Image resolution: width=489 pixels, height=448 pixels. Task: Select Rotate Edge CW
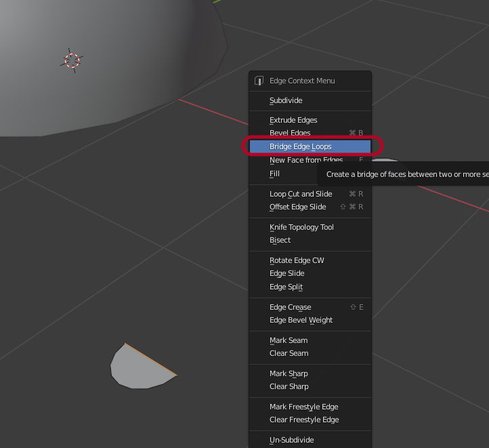pyautogui.click(x=310, y=260)
